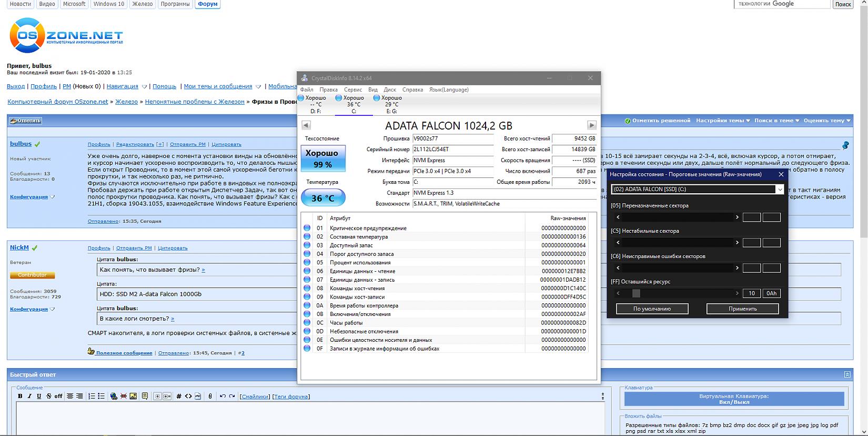
Task: Click the attach file paperclip icon
Action: (x=210, y=396)
